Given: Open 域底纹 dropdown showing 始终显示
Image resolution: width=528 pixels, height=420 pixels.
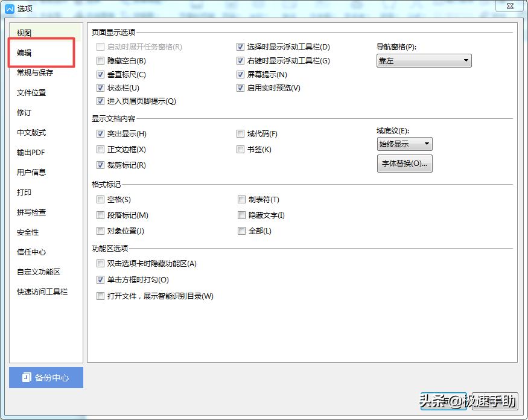Looking at the screenshot, I should point(404,144).
